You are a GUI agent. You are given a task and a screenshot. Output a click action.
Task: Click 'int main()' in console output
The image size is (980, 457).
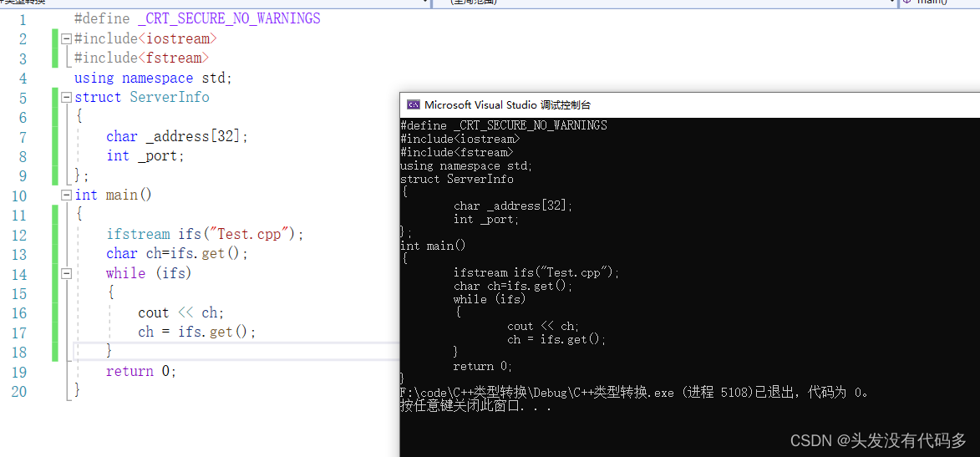[433, 246]
